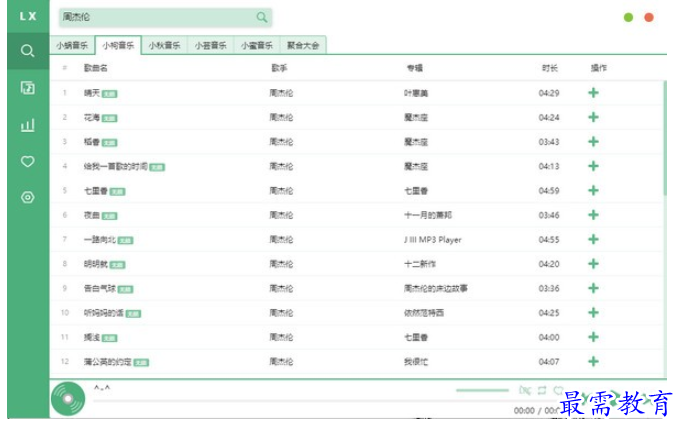
Task: Click the album name 依然范特西
Action: click(x=424, y=313)
